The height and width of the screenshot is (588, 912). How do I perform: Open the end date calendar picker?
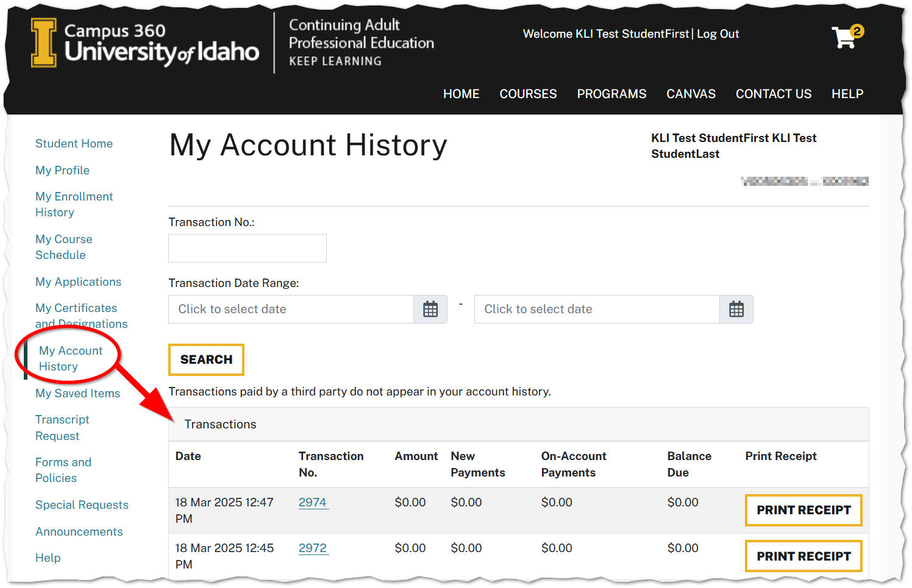pyautogui.click(x=736, y=309)
